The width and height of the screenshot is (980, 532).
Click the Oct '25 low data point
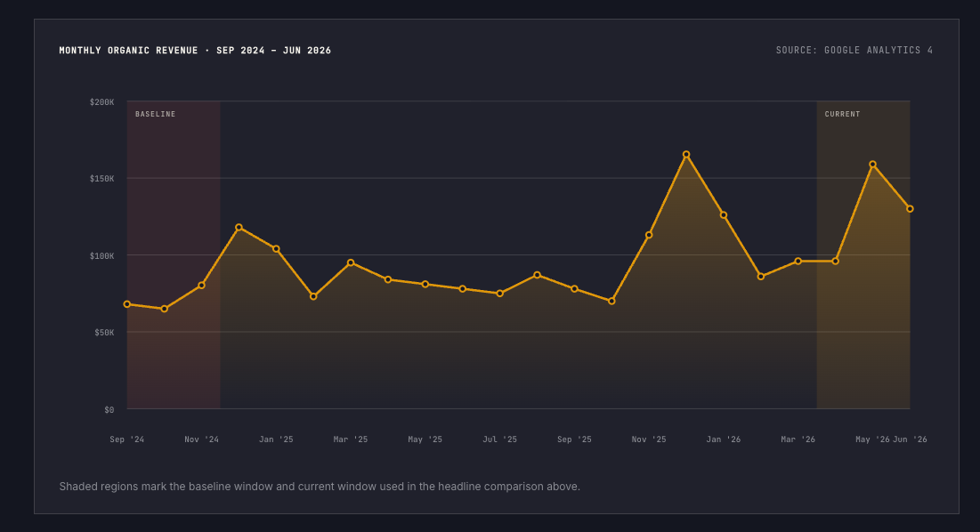611,301
